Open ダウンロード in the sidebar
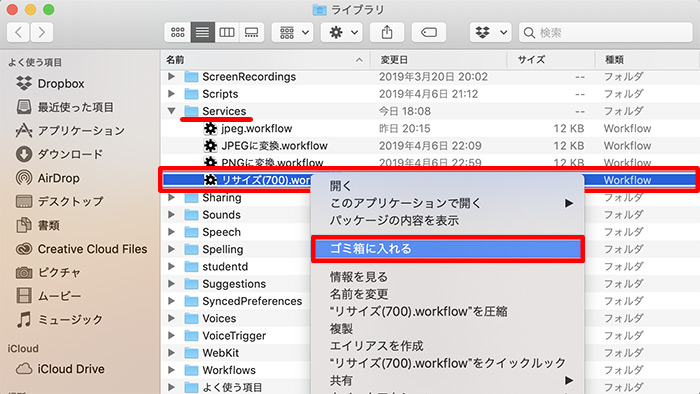The height and width of the screenshot is (394, 700). pos(59,154)
